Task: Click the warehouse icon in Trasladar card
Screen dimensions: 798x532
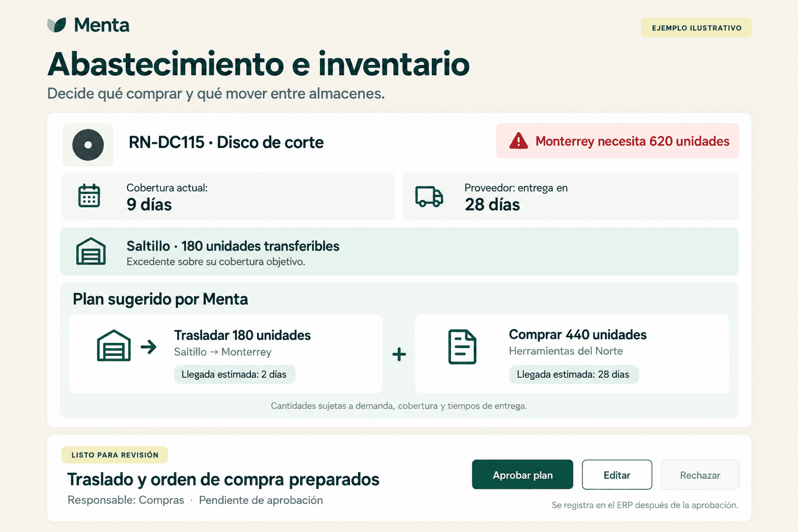Action: click(114, 345)
